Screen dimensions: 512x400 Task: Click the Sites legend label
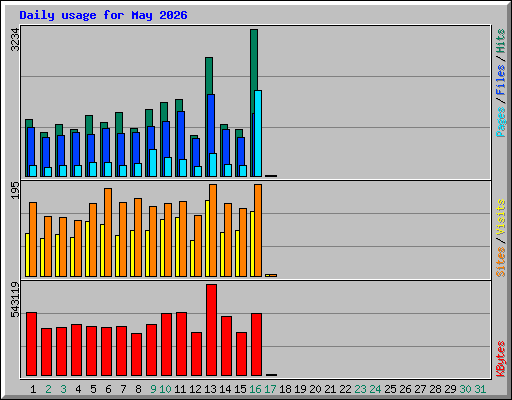501,262
